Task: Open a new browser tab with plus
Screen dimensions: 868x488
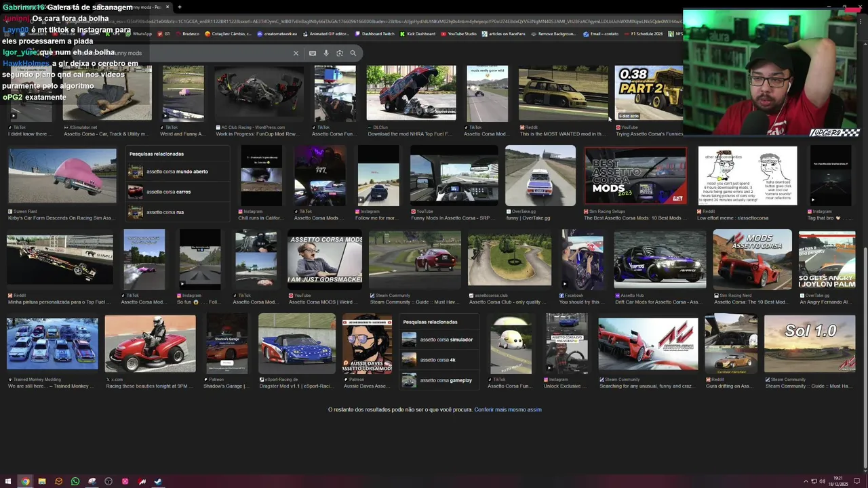Action: click(179, 7)
